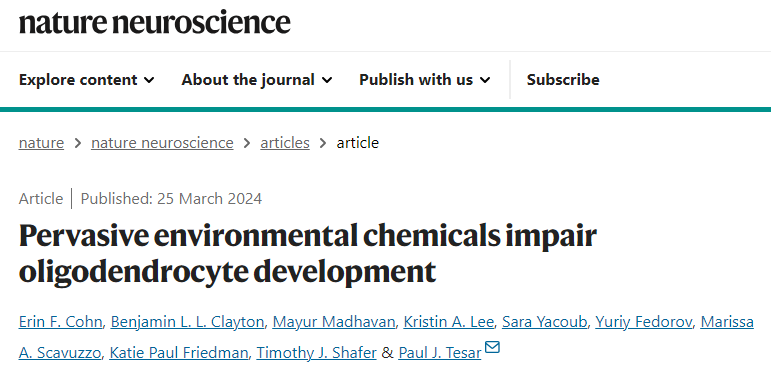Open the About the journal menu

tap(257, 80)
